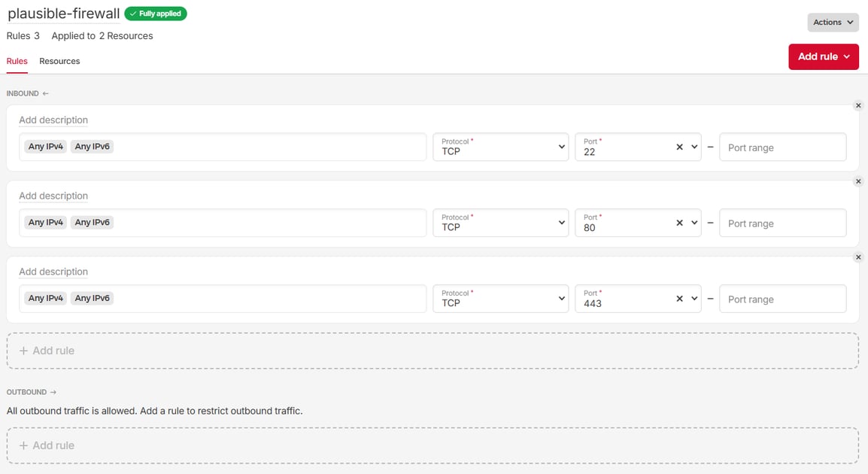Open the Protocol dropdown for port 443 rule
The height and width of the screenshot is (474, 868).
[500, 299]
